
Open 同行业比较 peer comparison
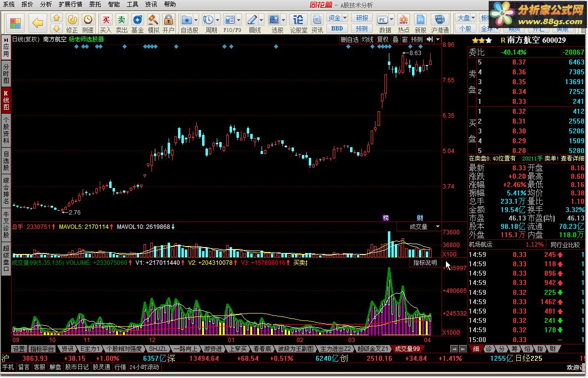565,245
